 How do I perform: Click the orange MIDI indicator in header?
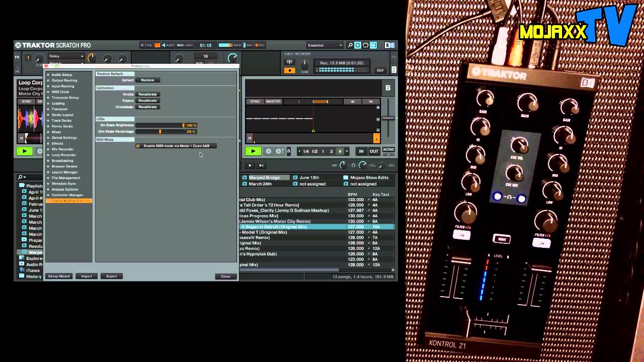click(x=157, y=45)
